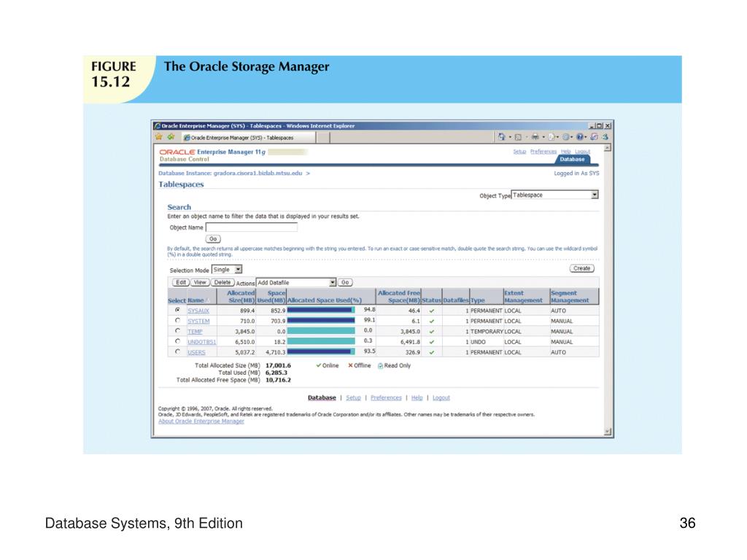Click the Print toolbar icon
Image resolution: width=747 pixels, height=560 pixels.
click(x=535, y=136)
